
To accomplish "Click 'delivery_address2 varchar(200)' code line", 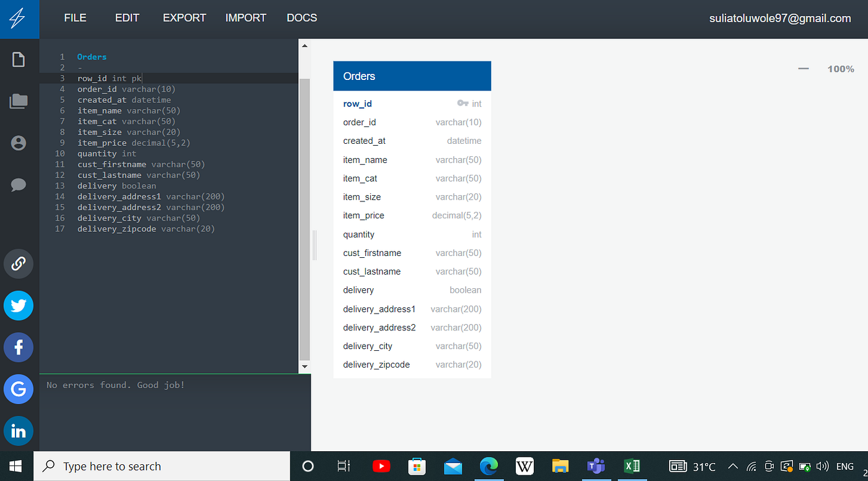I will (x=151, y=207).
